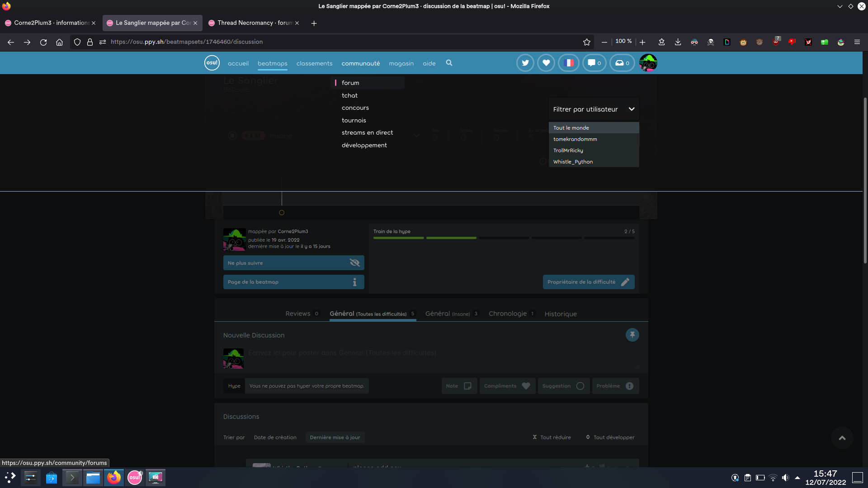Toggle watching off with the Ne plus suivre eye icon
Image resolution: width=868 pixels, height=488 pixels.
click(354, 263)
